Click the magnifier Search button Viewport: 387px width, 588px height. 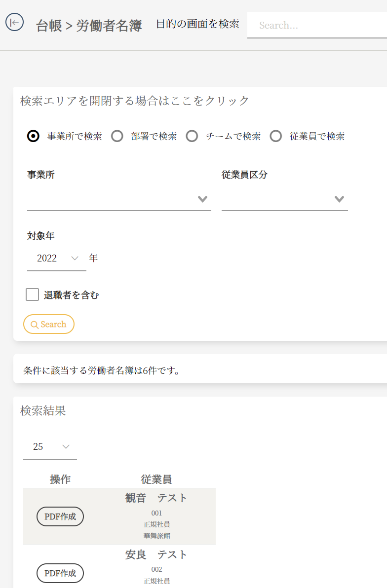coord(49,324)
